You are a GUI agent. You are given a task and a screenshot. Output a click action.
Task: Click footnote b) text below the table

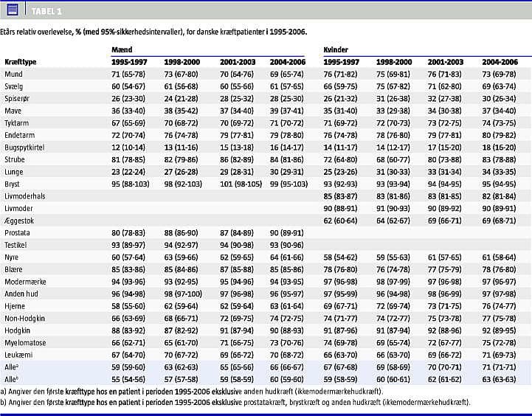click(x=235, y=402)
